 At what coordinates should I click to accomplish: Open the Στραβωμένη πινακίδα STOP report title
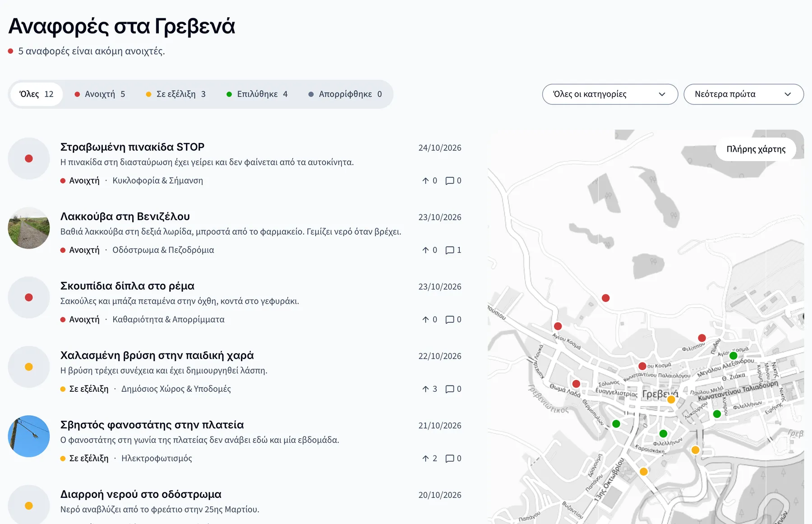tap(132, 147)
